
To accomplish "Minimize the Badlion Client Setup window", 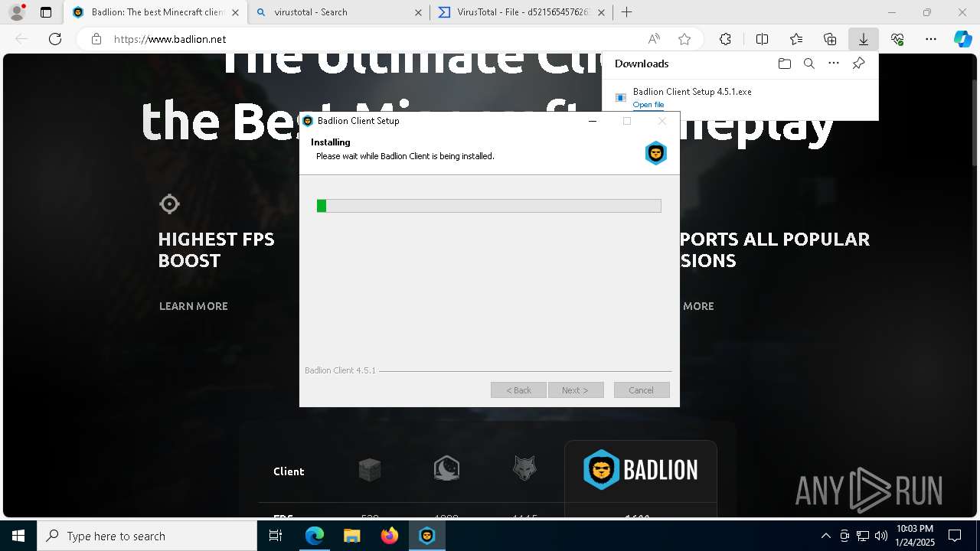I will pyautogui.click(x=593, y=121).
